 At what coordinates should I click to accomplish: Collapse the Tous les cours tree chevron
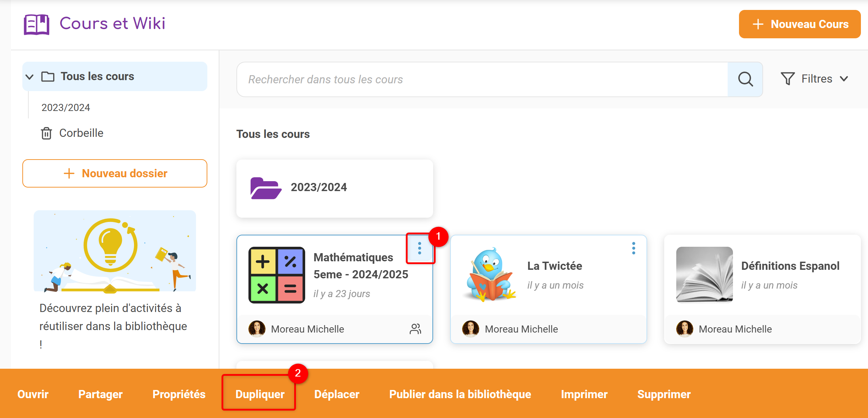(30, 77)
